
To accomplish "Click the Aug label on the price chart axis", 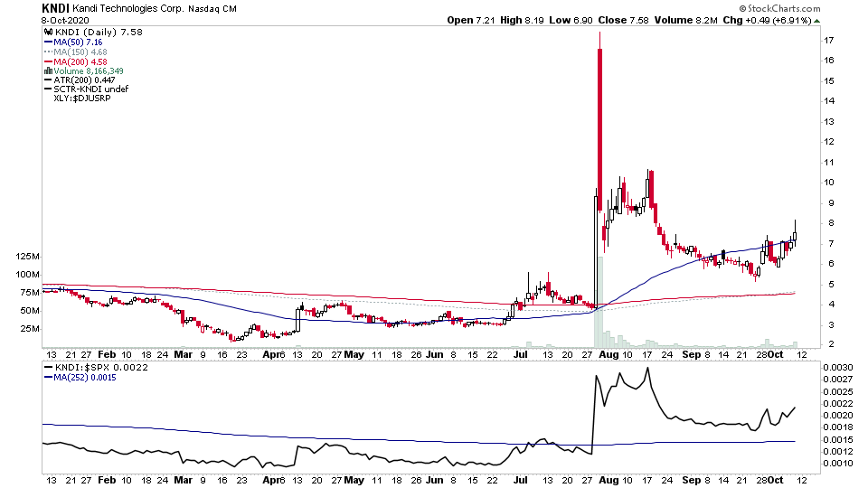I will pos(609,354).
